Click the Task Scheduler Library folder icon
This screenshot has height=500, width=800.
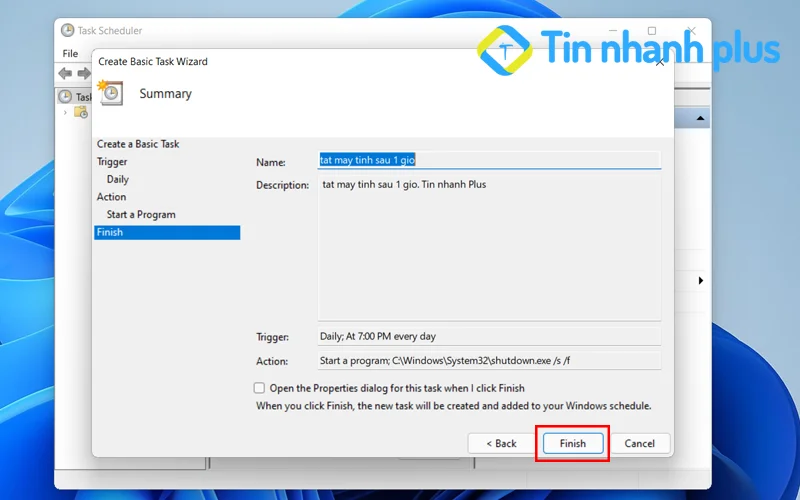(80, 112)
